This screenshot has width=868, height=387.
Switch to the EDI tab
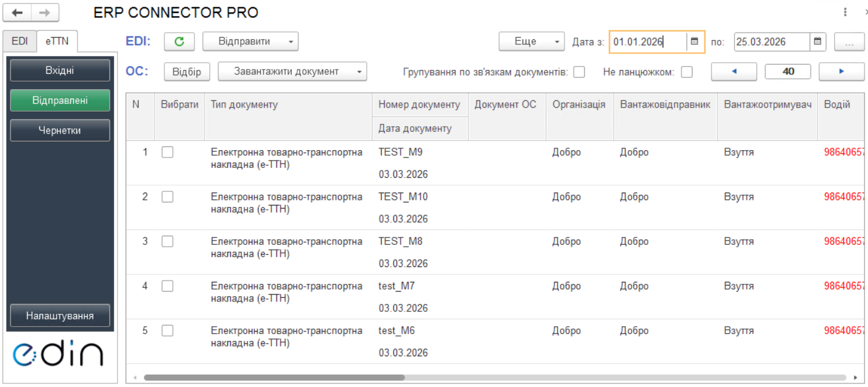20,41
